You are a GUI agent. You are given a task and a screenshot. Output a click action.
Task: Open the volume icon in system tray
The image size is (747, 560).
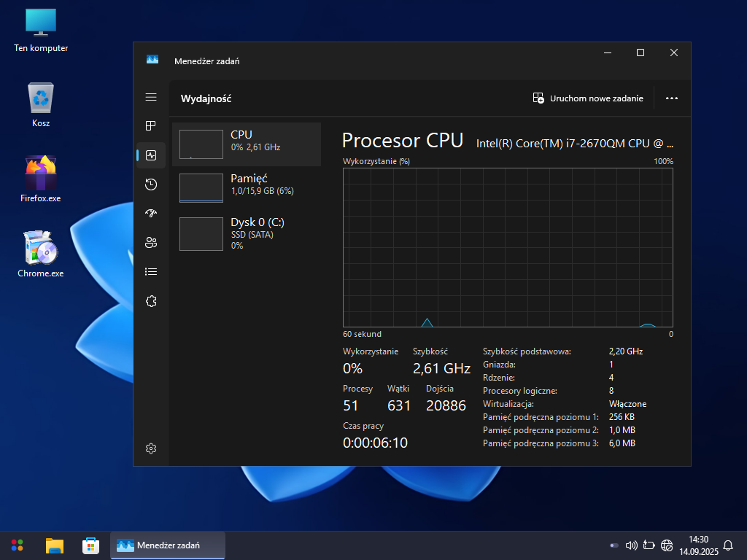click(631, 545)
